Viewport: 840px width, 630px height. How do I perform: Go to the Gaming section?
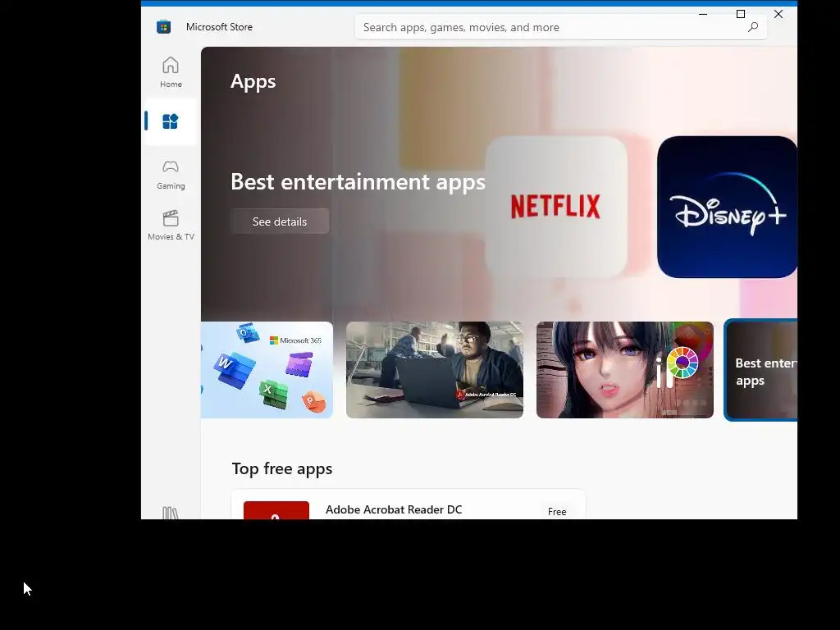tap(171, 175)
